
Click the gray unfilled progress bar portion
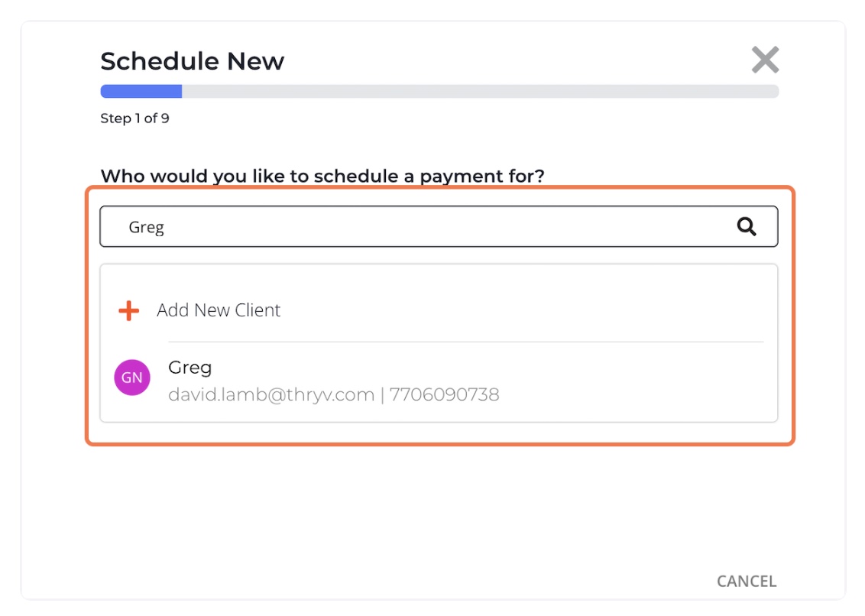[x=480, y=92]
